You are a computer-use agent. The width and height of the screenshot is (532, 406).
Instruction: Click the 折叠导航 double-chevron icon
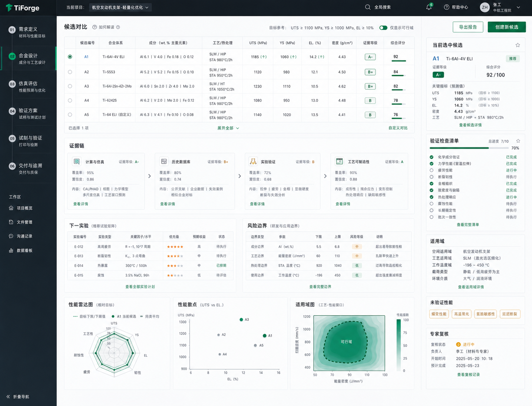[8, 397]
